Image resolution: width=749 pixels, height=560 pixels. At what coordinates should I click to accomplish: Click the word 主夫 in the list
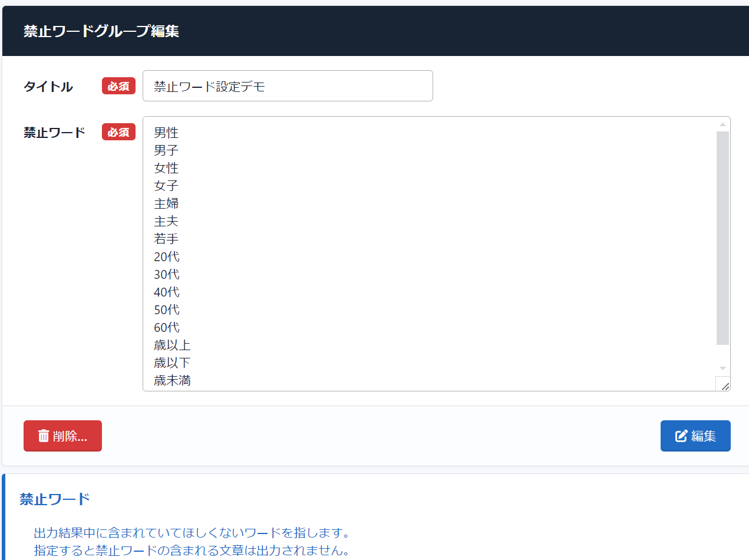click(166, 221)
